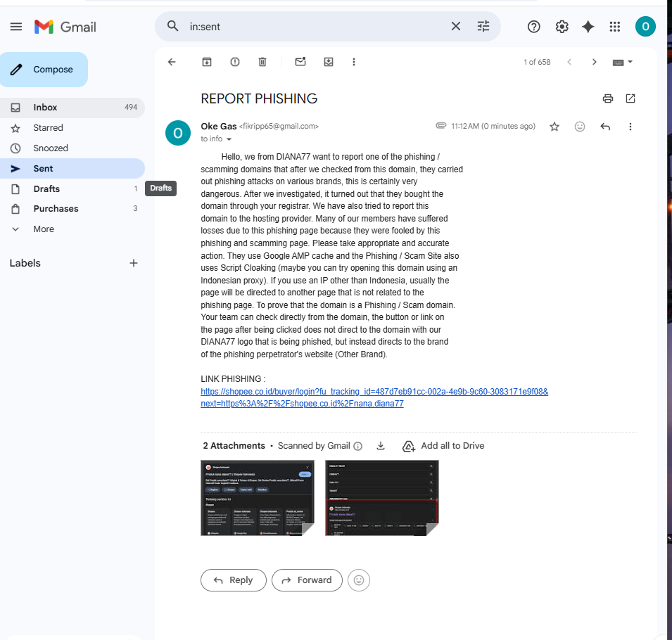
Task: Click the Forward button
Action: point(307,580)
